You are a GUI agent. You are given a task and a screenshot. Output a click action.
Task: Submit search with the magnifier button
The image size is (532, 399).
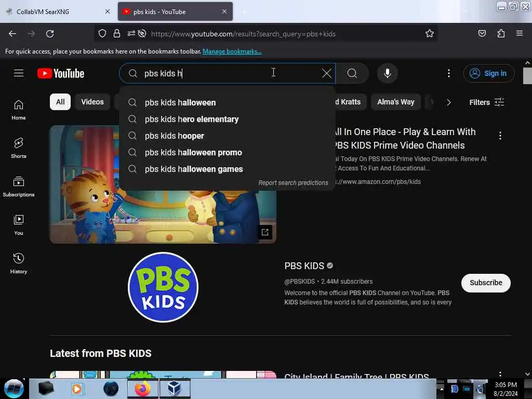tap(352, 73)
